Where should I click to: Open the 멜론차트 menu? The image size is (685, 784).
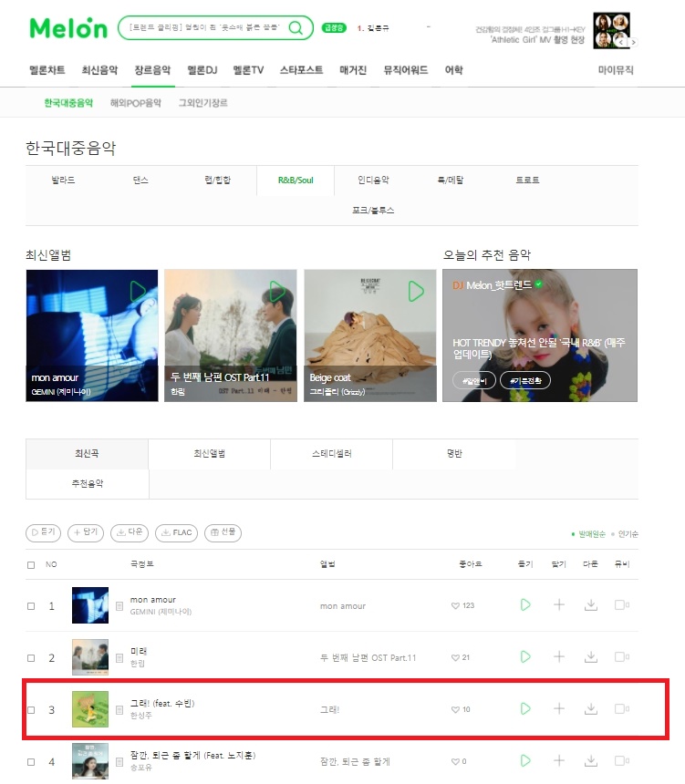(x=47, y=70)
